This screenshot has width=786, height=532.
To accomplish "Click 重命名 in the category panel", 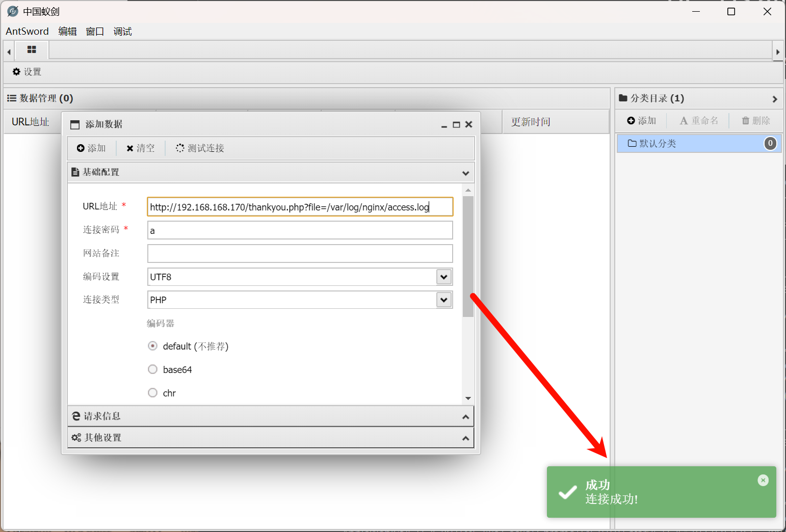I will (x=699, y=121).
